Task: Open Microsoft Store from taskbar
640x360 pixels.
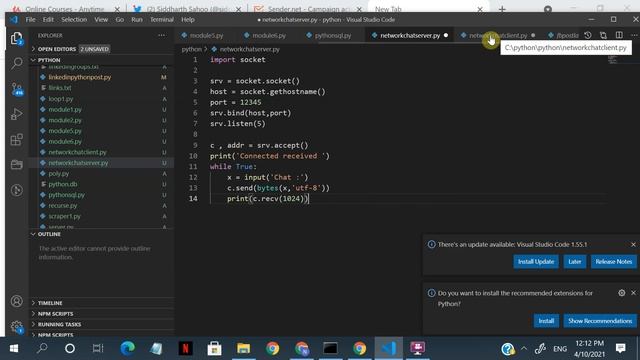Action: click(214, 349)
